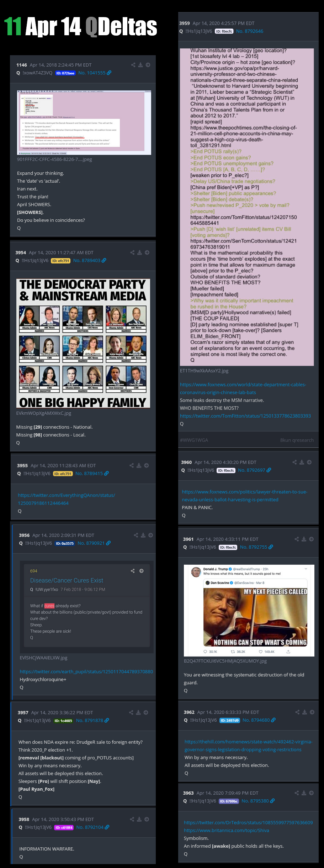Click share icon inside embedded post 694
Image resolution: width=324 pixels, height=868 pixels.
coord(133,571)
